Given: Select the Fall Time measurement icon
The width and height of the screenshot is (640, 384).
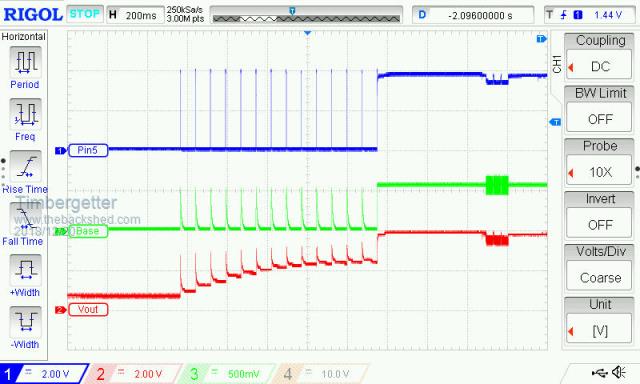Looking at the screenshot, I should 25,218.
